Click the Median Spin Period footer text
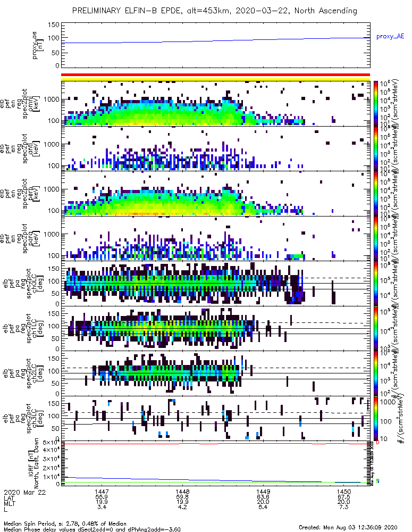 tap(65, 523)
